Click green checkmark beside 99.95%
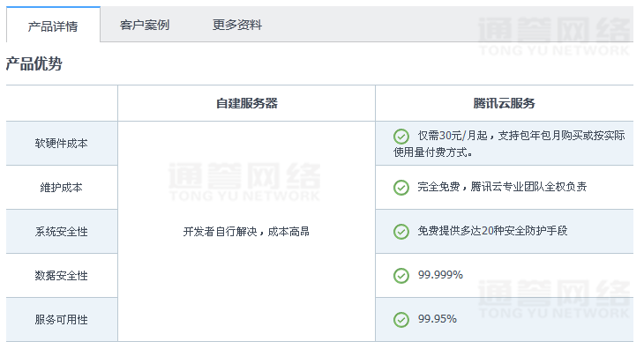Image resolution: width=644 pixels, height=349 pixels. tap(401, 319)
